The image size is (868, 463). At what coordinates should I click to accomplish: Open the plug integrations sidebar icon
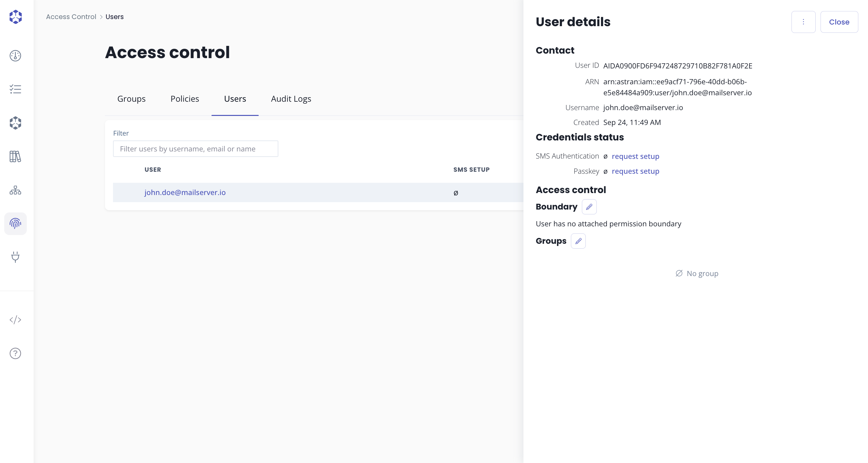[15, 257]
